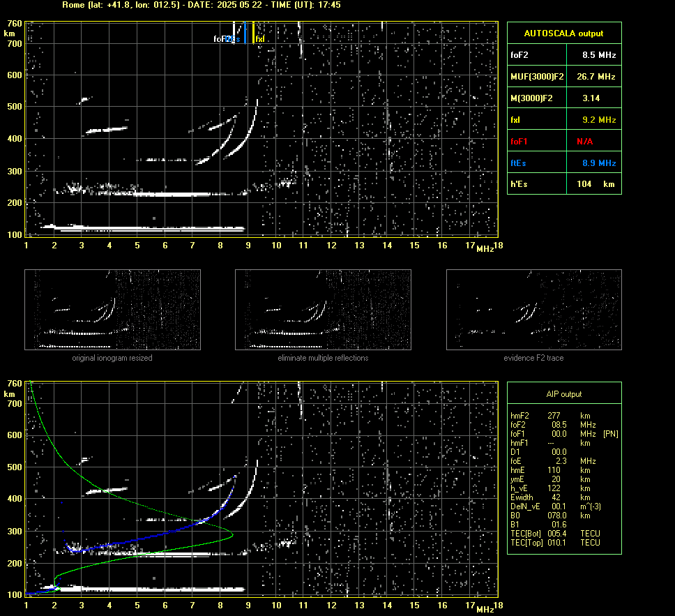Open the evidence F2 trace thumbnail
Image resolution: width=675 pixels, height=616 pixels.
pos(534,310)
